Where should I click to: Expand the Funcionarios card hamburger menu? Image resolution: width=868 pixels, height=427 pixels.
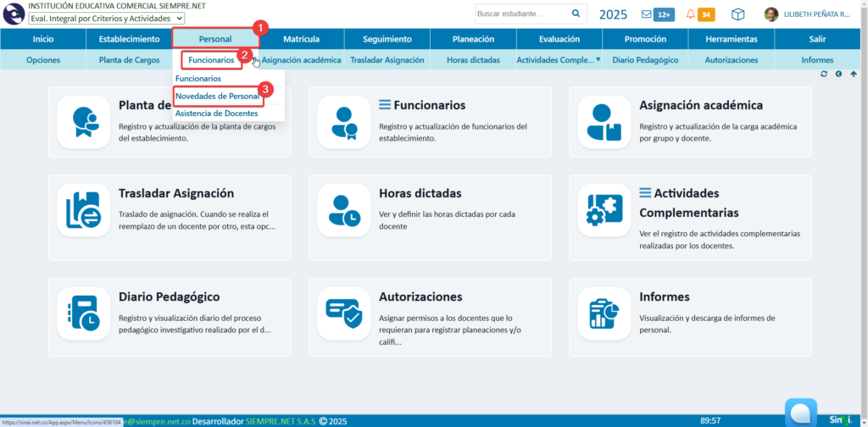tap(384, 105)
